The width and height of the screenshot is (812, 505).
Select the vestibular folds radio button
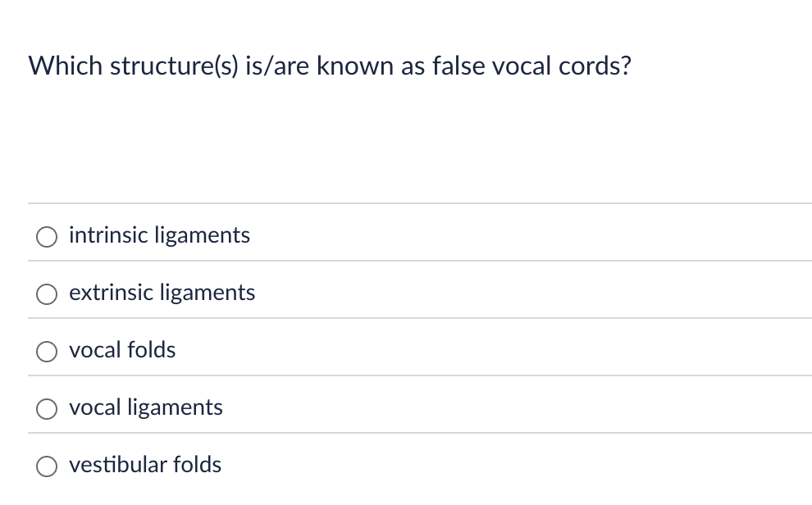[47, 466]
